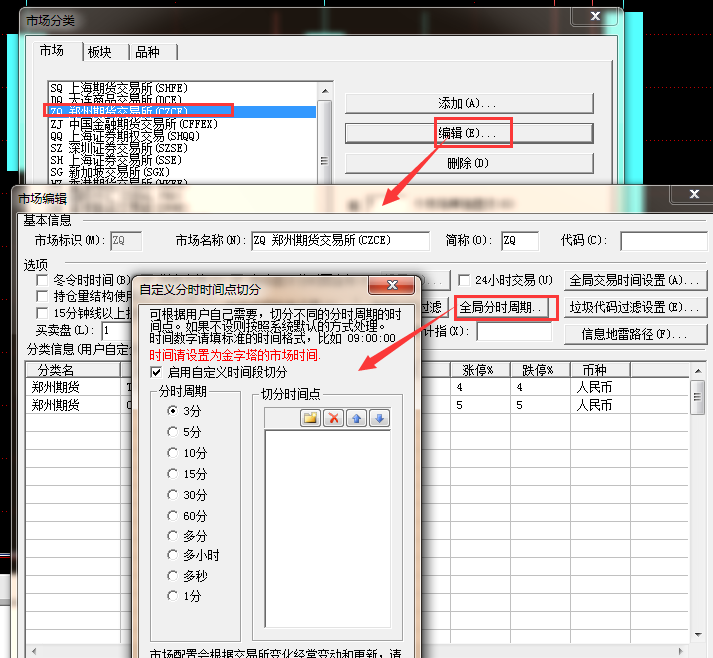The height and width of the screenshot is (658, 713).
Task: Select the 5分 period radio button
Action: point(173,432)
